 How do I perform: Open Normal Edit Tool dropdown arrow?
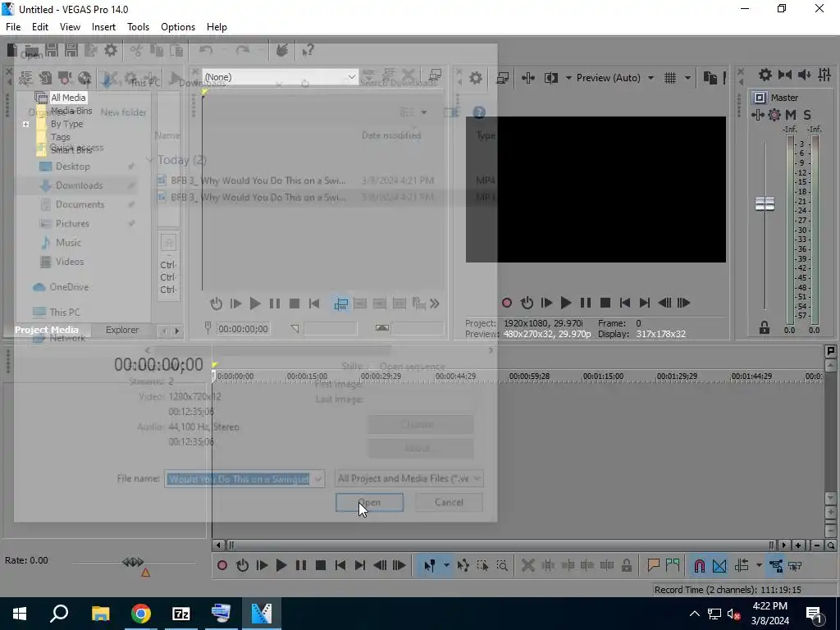(x=445, y=566)
